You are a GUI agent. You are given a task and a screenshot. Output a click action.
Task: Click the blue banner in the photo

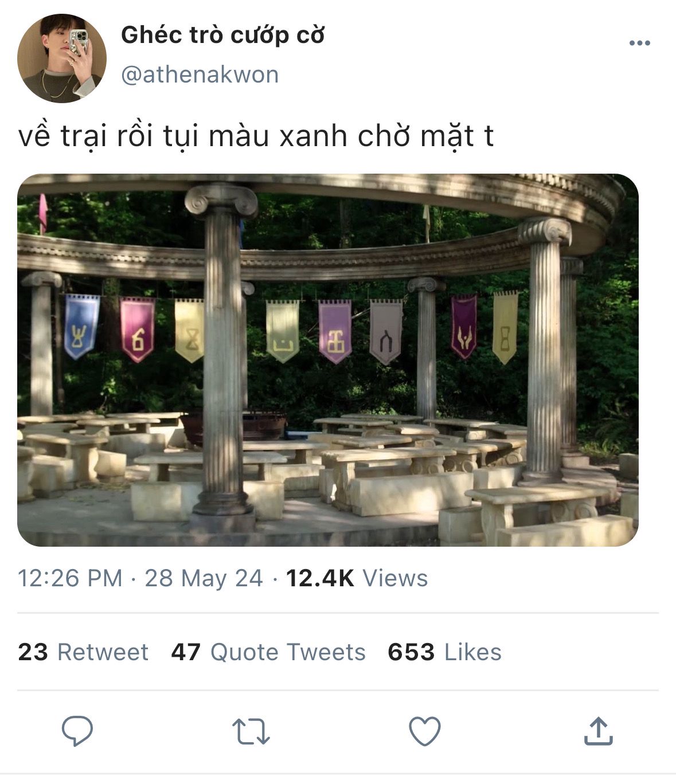click(81, 326)
